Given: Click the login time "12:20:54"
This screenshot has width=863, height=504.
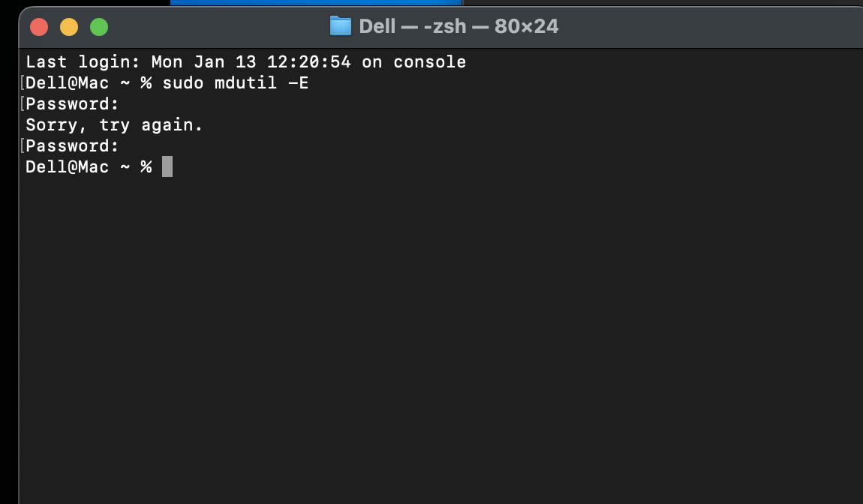Looking at the screenshot, I should [x=309, y=62].
